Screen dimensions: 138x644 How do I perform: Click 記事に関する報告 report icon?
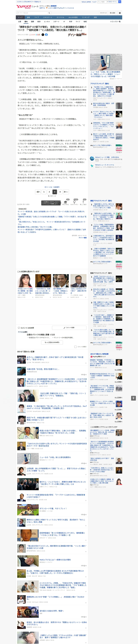(x=23, y=204)
